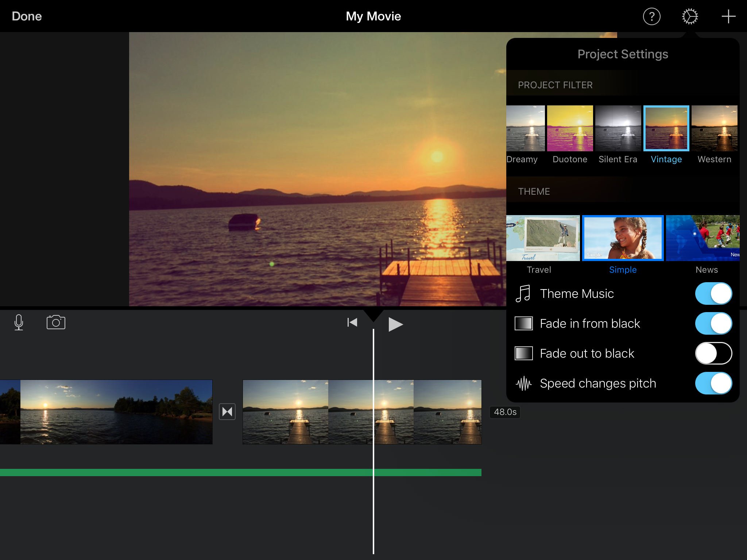Viewport: 747px width, 560px height.
Task: Disable Theme Music
Action: coord(713,293)
